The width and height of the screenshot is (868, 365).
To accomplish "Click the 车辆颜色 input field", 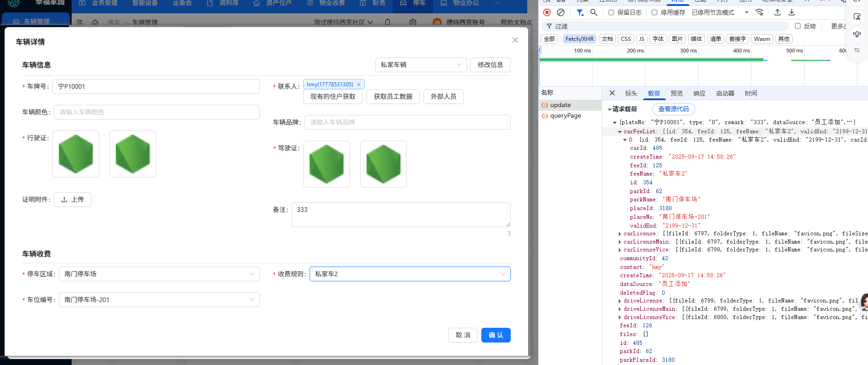I will pyautogui.click(x=157, y=112).
